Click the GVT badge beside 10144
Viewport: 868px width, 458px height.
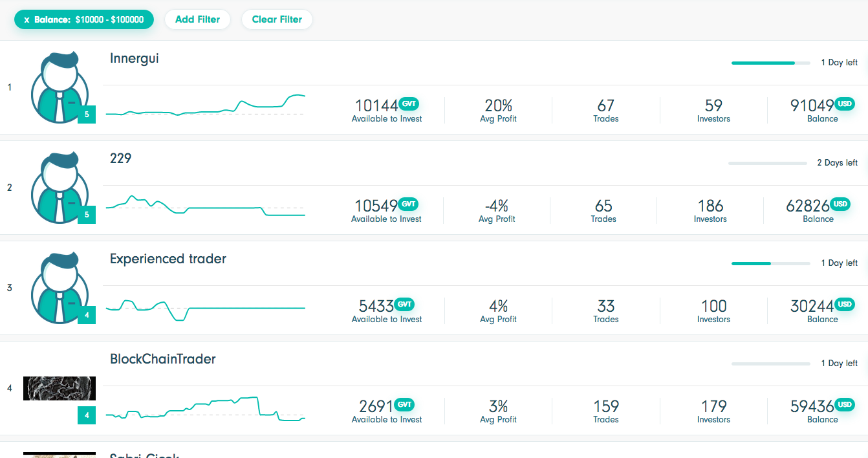409,104
